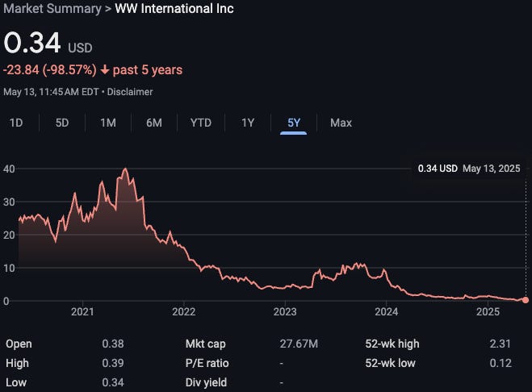Show the Max range tab

(341, 123)
